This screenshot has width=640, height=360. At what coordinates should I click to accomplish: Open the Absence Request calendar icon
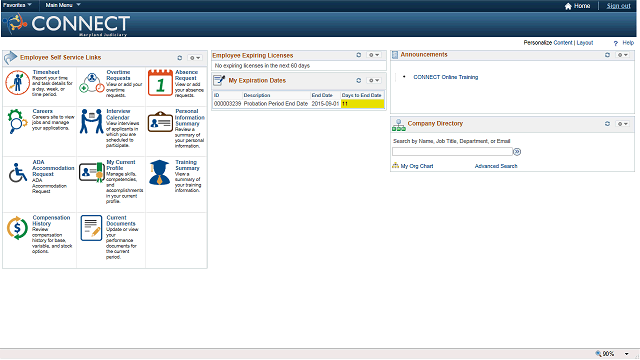pos(160,83)
